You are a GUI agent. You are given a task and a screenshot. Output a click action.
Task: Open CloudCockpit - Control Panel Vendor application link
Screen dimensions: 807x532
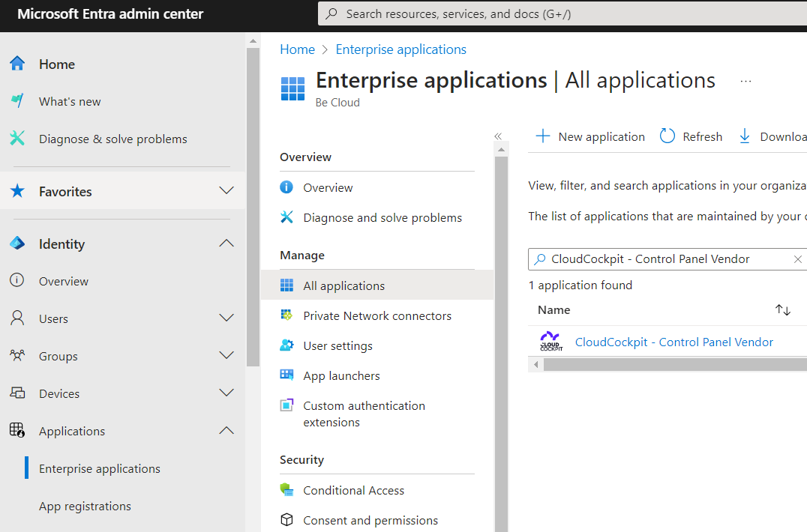674,342
